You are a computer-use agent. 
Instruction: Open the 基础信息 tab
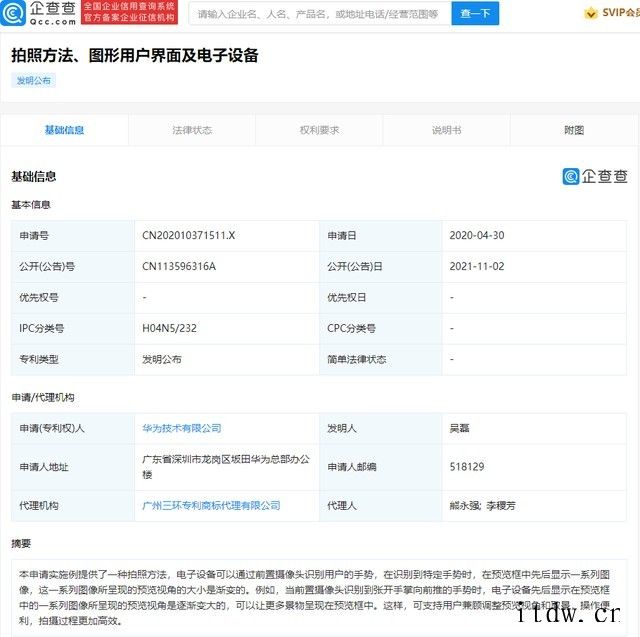[x=64, y=130]
